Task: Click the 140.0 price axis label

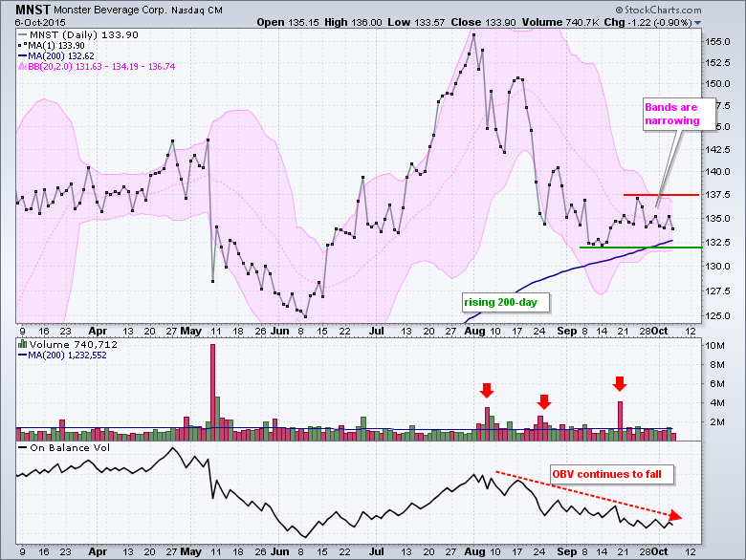Action: pos(717,172)
